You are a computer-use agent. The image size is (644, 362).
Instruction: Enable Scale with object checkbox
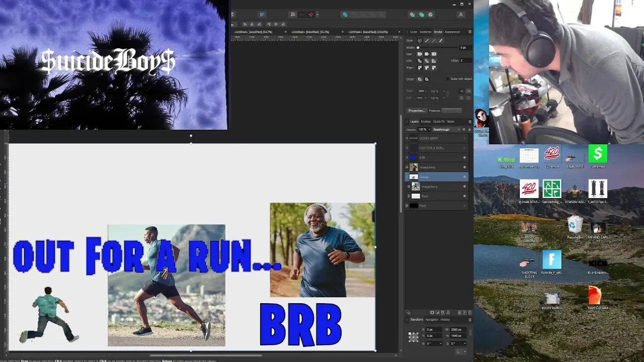tap(448, 79)
